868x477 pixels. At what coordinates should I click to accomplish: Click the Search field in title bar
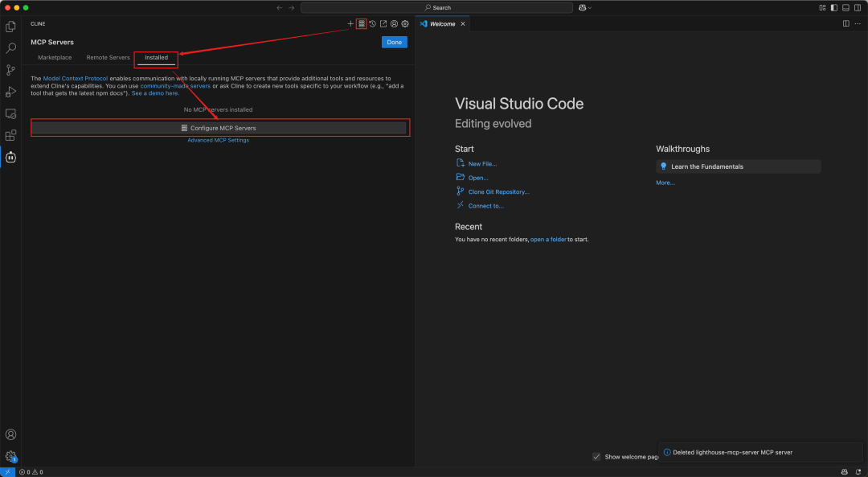click(x=436, y=8)
